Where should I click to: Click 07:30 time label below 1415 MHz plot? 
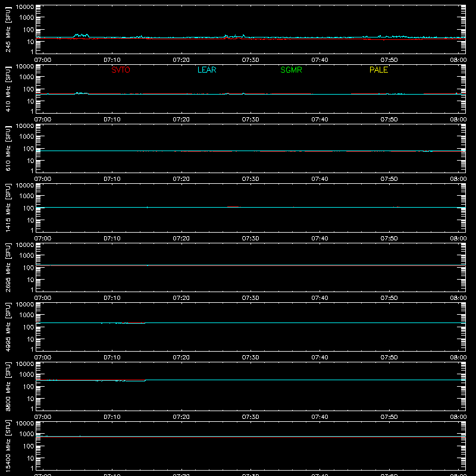tap(250, 239)
